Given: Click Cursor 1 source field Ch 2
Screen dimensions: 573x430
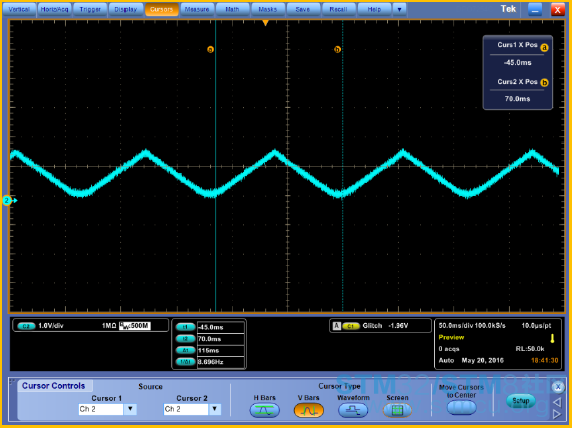Looking at the screenshot, I should click(101, 409).
